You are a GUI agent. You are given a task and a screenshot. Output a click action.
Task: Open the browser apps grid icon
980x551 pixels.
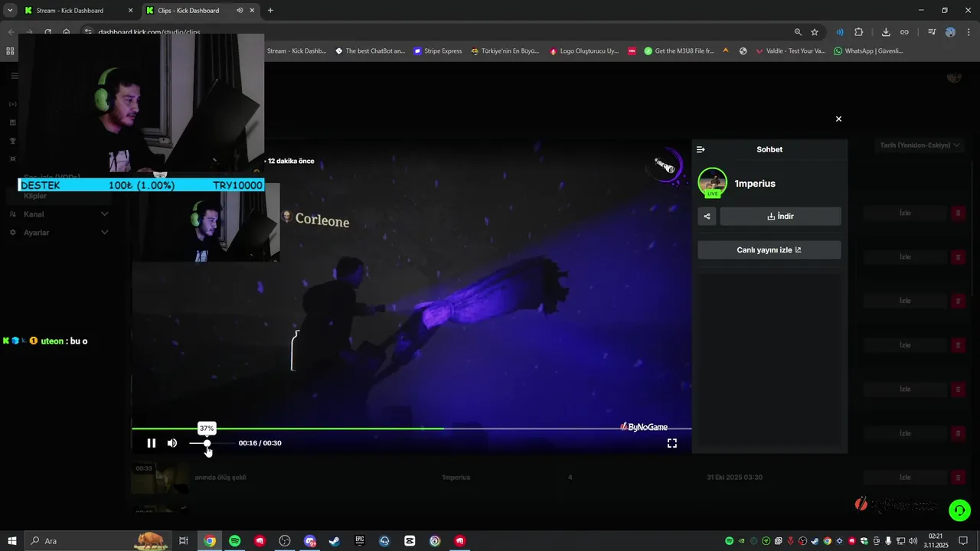(x=10, y=51)
